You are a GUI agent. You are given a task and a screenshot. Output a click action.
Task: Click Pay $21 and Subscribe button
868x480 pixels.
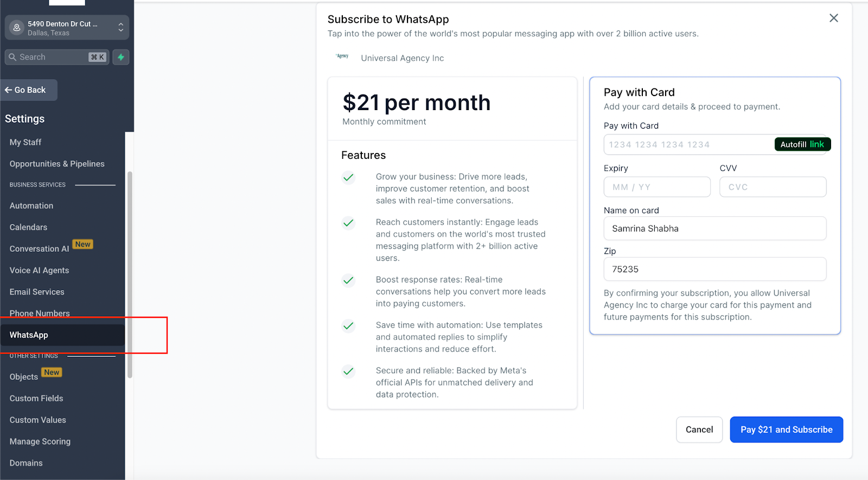point(786,430)
